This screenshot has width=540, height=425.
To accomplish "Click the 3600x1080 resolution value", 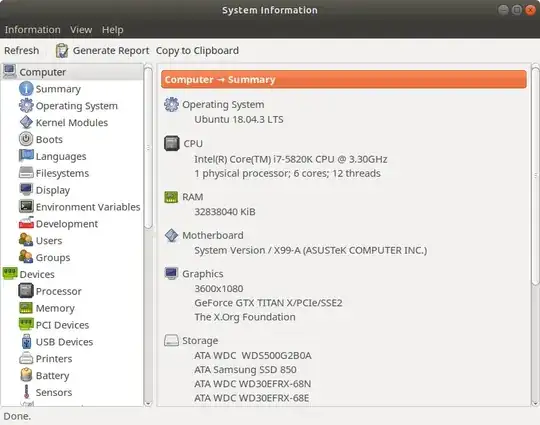I will (219, 289).
